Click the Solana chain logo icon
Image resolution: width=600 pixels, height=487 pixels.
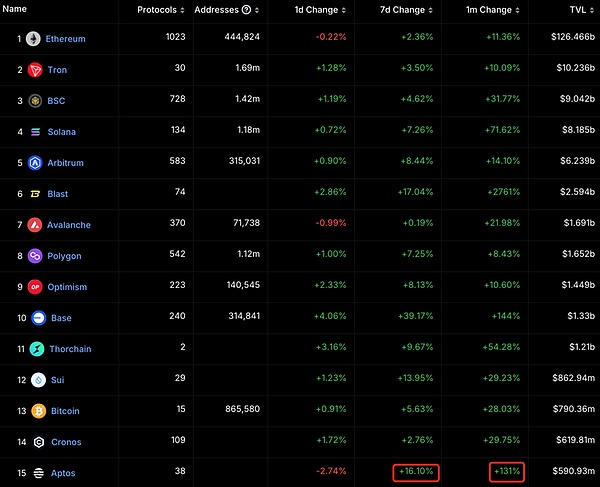click(x=35, y=132)
